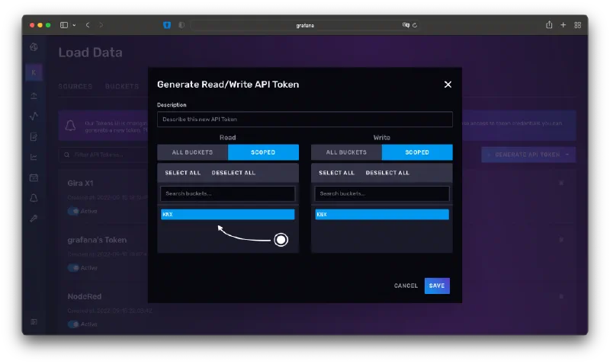Image resolution: width=610 pixels, height=364 pixels.
Task: Open Load Data upload icon in sidebar
Action: (34, 95)
